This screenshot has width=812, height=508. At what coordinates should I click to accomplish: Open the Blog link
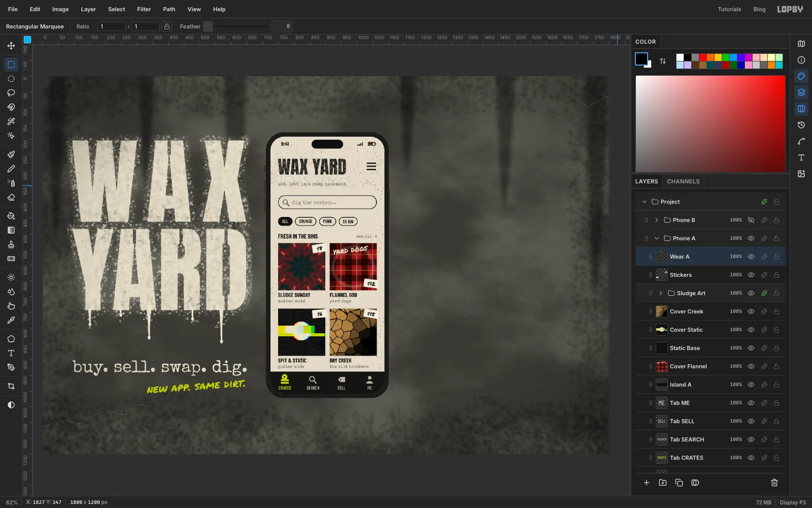pos(759,9)
